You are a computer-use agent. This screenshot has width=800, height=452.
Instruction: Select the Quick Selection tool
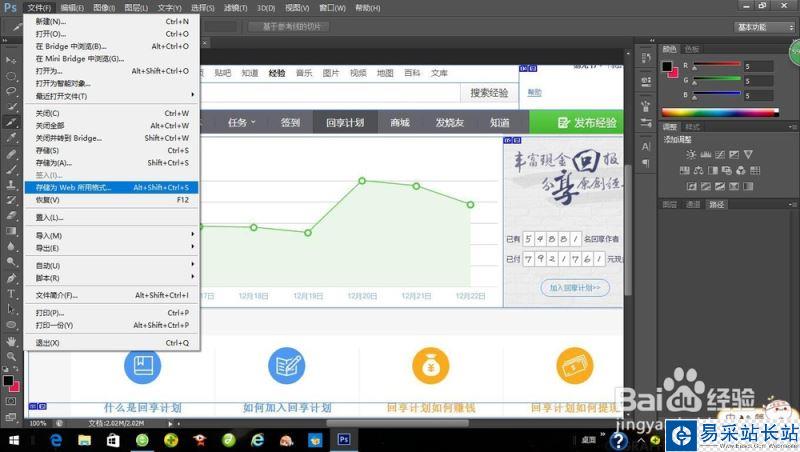point(11,107)
